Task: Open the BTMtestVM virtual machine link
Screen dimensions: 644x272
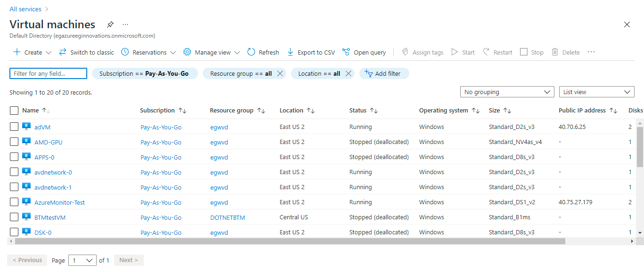Action: [x=50, y=217]
